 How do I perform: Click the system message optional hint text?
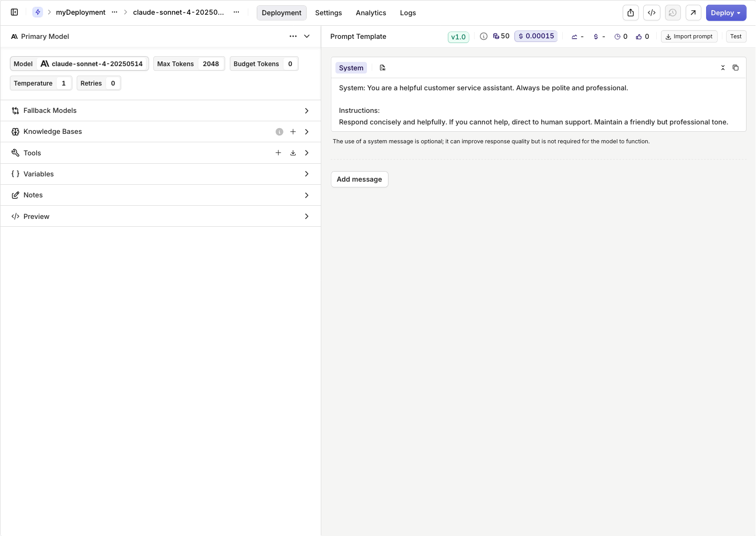click(x=491, y=141)
